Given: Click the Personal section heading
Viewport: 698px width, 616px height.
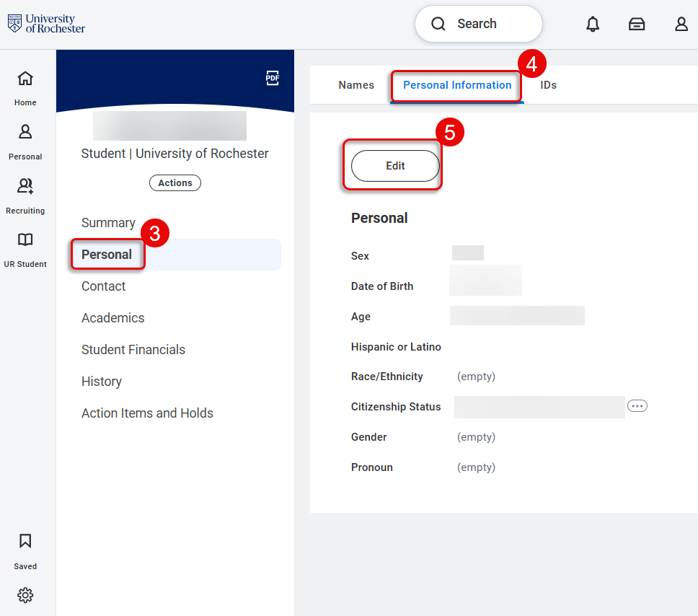Looking at the screenshot, I should point(379,219).
